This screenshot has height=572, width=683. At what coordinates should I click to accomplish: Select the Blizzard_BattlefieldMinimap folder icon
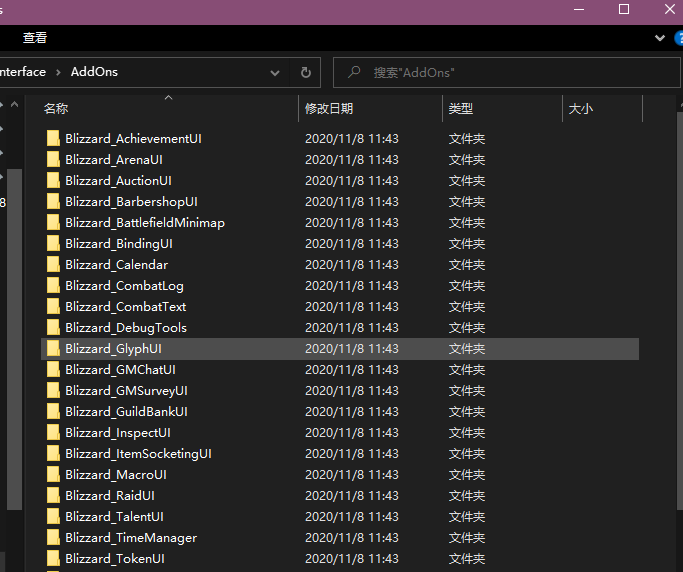click(53, 222)
